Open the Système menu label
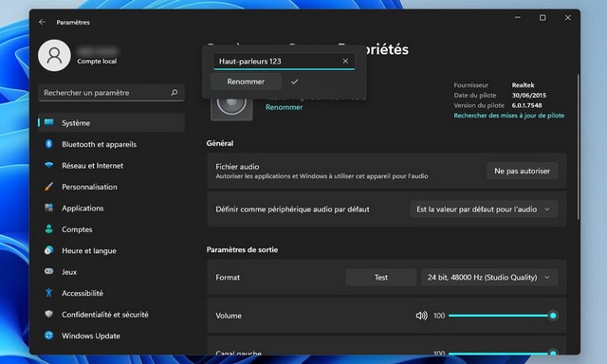Viewport: 607px width, 364px height. coord(76,123)
